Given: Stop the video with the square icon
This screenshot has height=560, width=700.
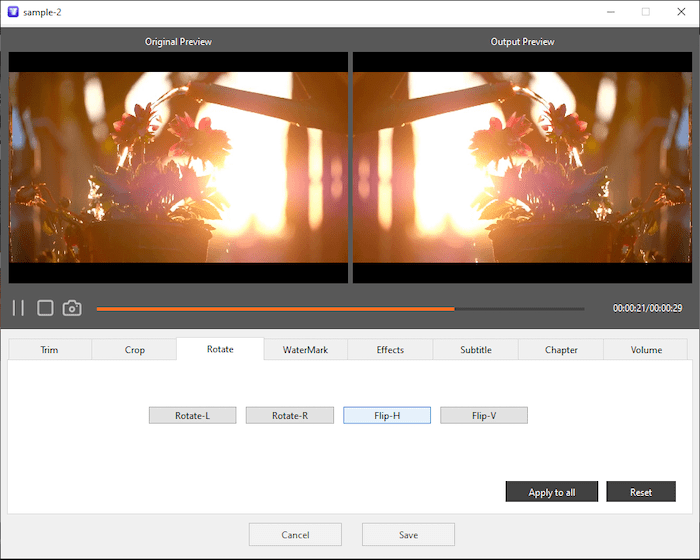Looking at the screenshot, I should pos(45,308).
